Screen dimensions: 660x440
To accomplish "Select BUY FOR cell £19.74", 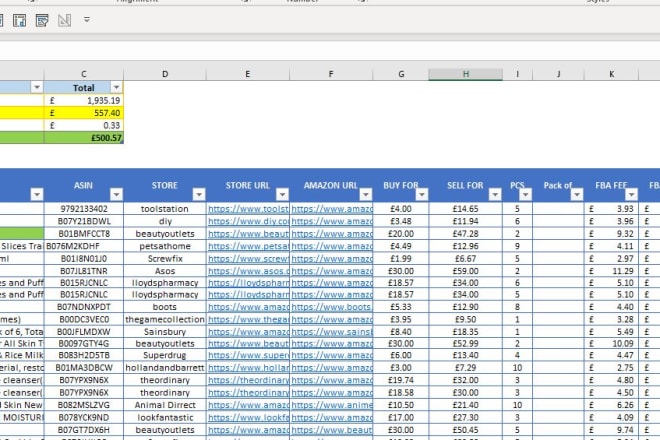I will click(x=401, y=380).
